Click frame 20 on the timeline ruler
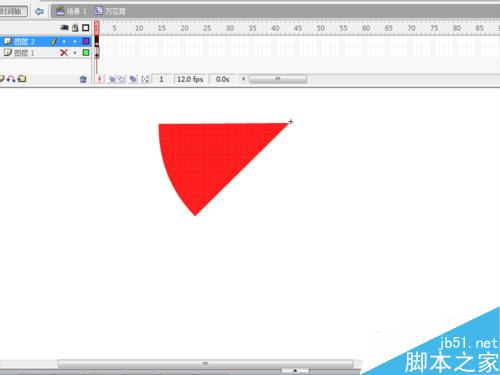Screen dimensions: 500x375 point(184,28)
